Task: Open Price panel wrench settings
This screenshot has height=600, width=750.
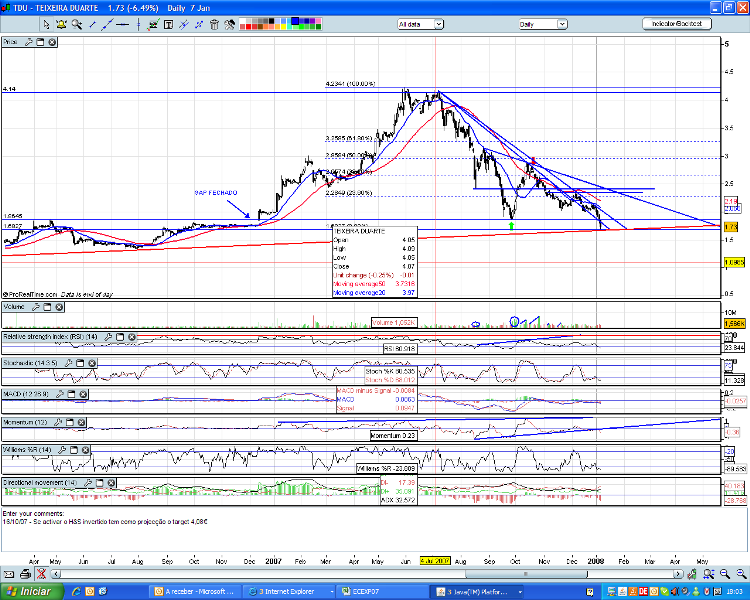Action: tap(28, 42)
